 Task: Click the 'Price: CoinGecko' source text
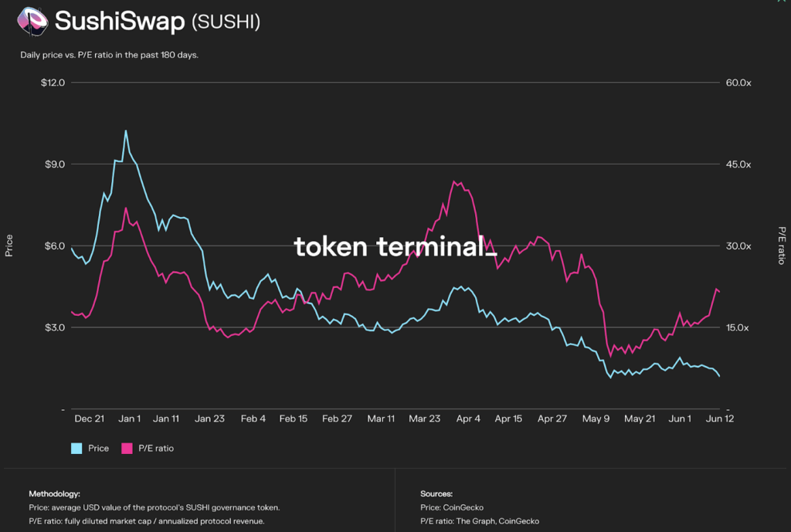pos(452,507)
